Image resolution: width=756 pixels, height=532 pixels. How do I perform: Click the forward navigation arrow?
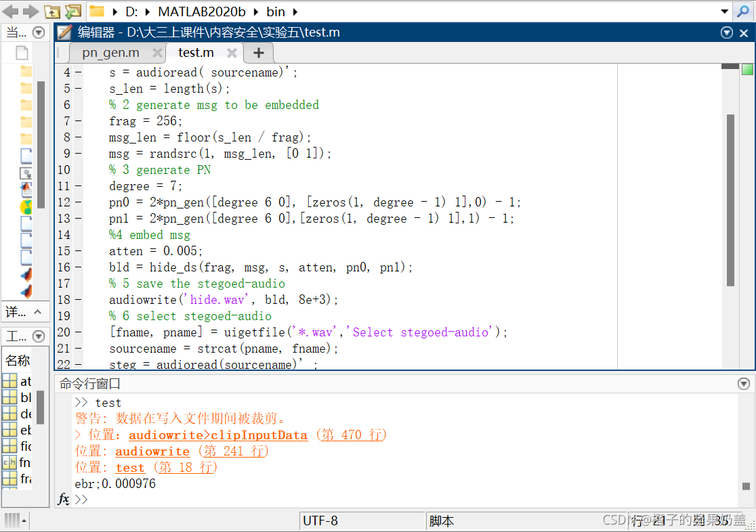tap(30, 12)
